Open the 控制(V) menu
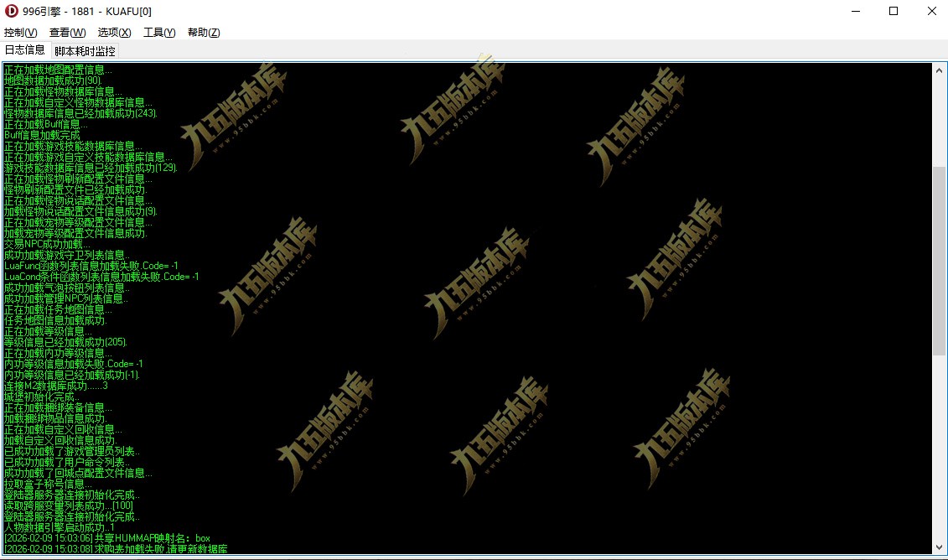This screenshot has height=560, width=948. point(21,33)
